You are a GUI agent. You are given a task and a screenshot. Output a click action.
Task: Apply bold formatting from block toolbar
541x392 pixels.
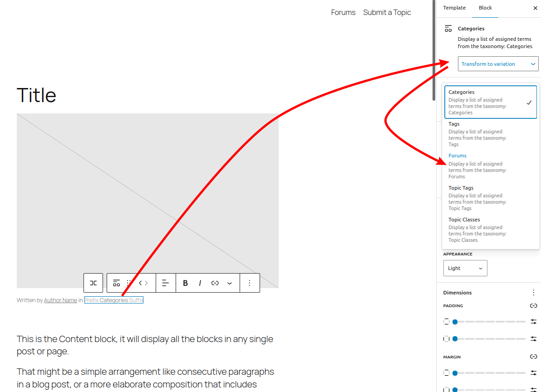point(185,283)
